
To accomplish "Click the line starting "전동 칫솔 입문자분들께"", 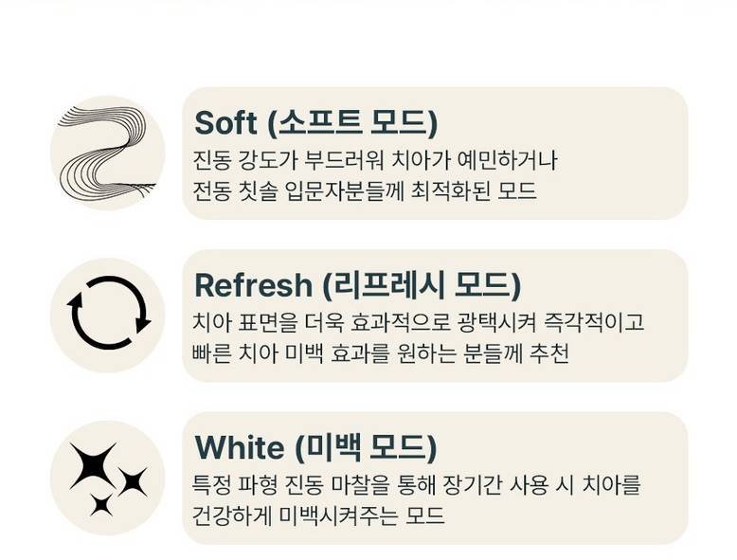I will click(x=364, y=190).
